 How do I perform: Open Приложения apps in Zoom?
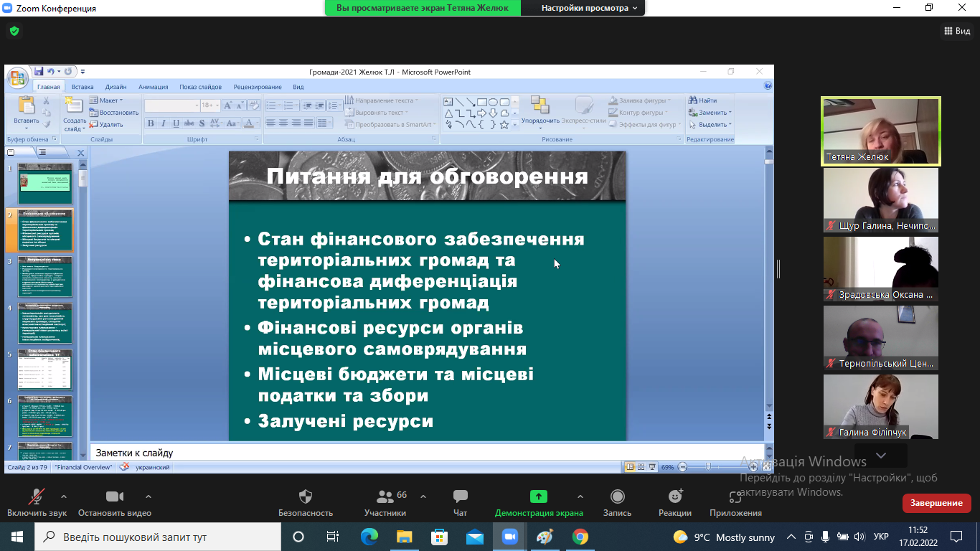pos(735,503)
